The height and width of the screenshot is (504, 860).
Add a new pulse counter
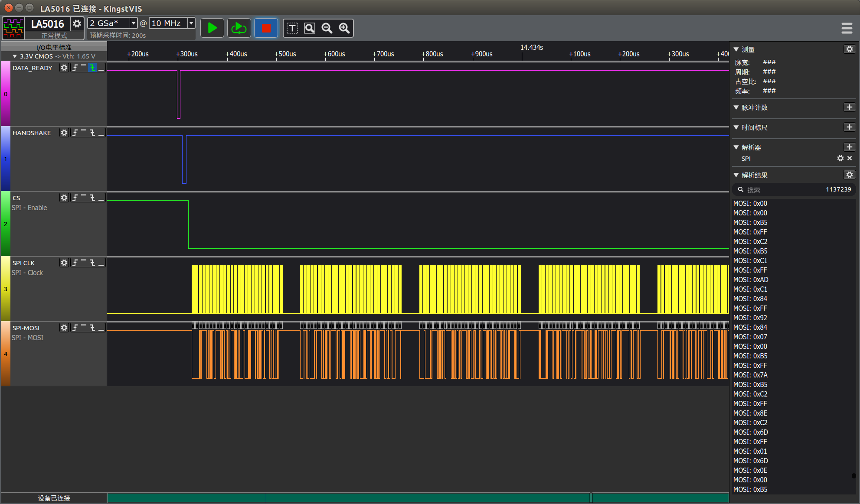[x=849, y=107]
